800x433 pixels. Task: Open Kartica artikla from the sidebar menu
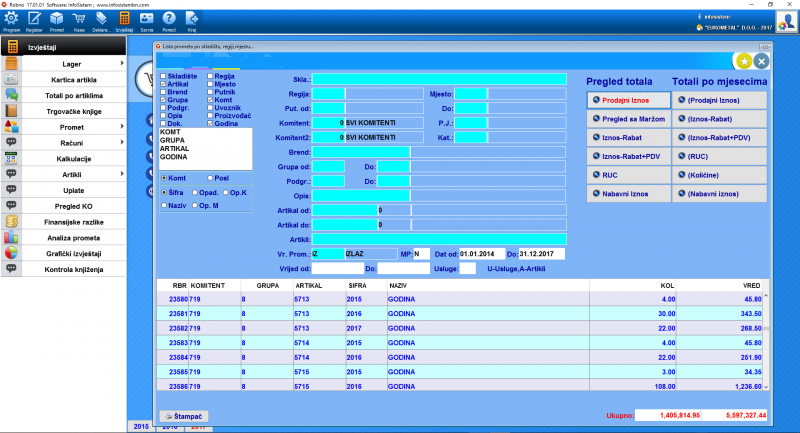pos(72,79)
